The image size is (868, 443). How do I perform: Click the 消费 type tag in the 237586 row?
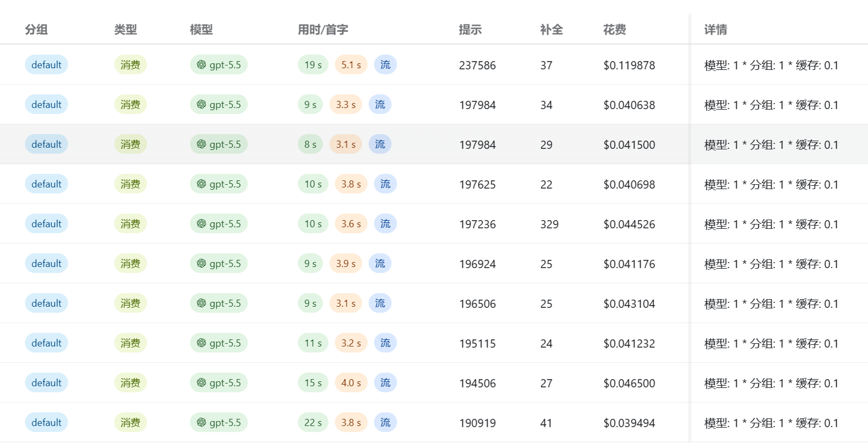[130, 65]
